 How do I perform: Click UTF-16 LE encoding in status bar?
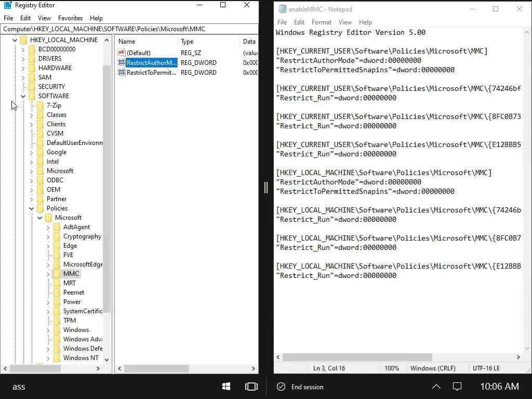(486, 368)
